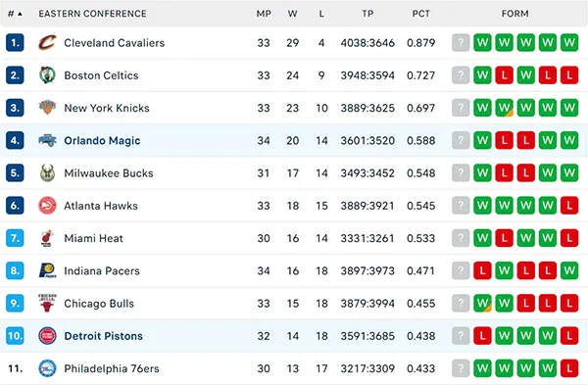
Task: Click Cavaliers' gray upcoming match question box
Action: click(461, 42)
